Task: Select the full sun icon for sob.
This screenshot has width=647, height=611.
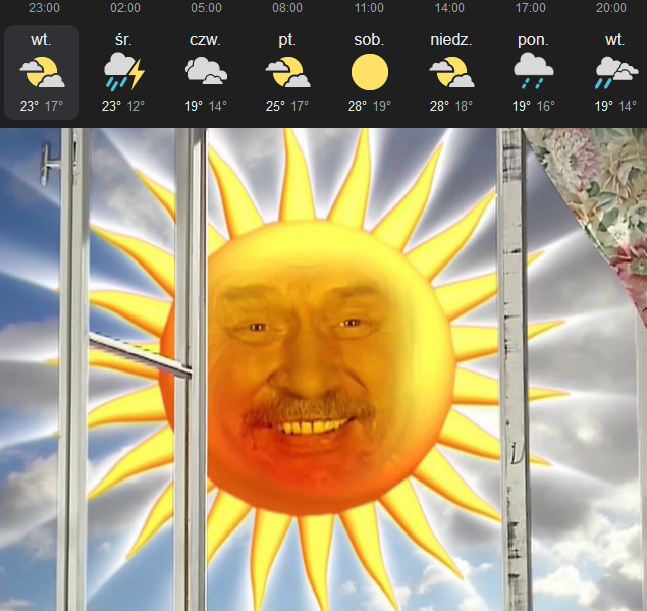Action: tap(368, 72)
